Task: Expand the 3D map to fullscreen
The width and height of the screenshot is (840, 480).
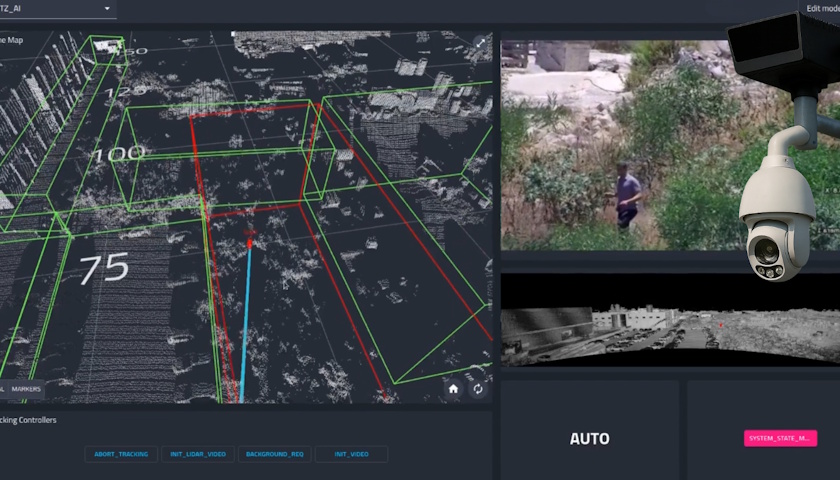Action: pos(480,43)
